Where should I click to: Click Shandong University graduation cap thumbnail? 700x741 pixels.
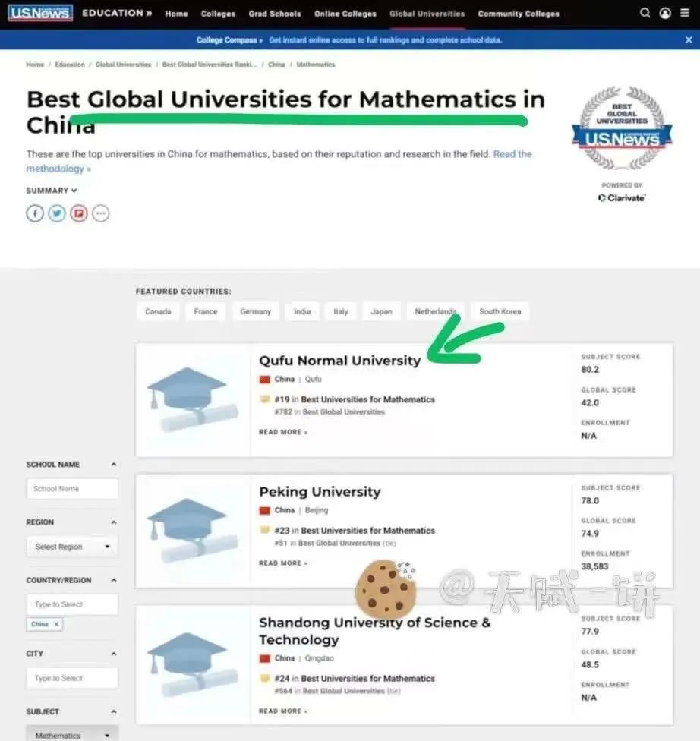[x=193, y=665]
